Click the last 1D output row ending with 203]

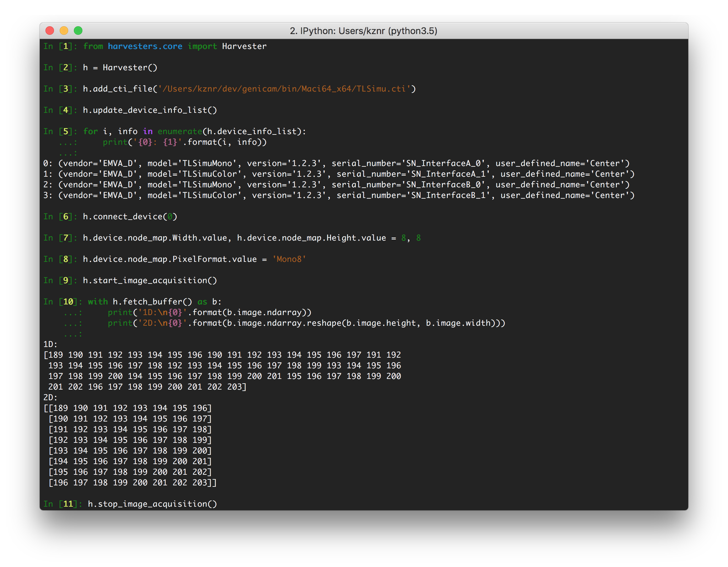[x=147, y=387]
